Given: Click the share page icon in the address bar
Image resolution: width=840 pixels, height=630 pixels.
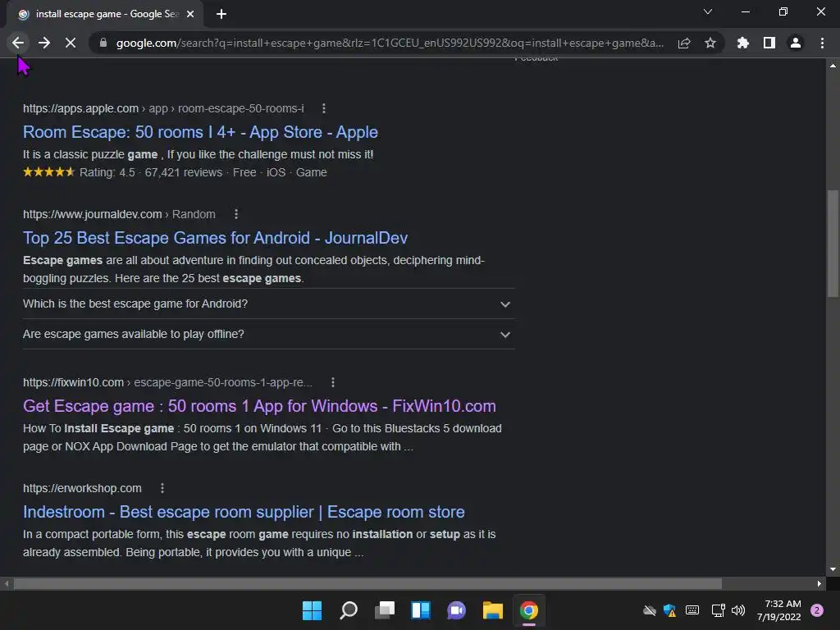Looking at the screenshot, I should [x=684, y=43].
